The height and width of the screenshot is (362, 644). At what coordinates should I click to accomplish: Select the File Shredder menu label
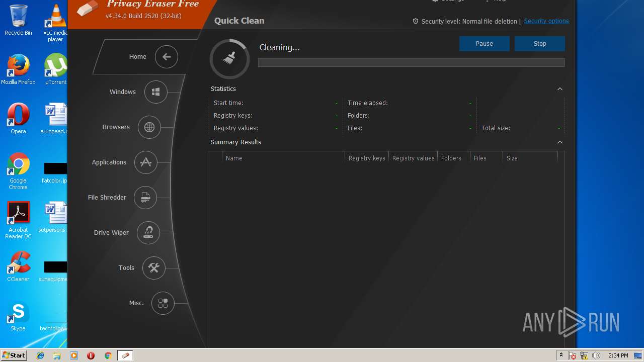pyautogui.click(x=107, y=198)
